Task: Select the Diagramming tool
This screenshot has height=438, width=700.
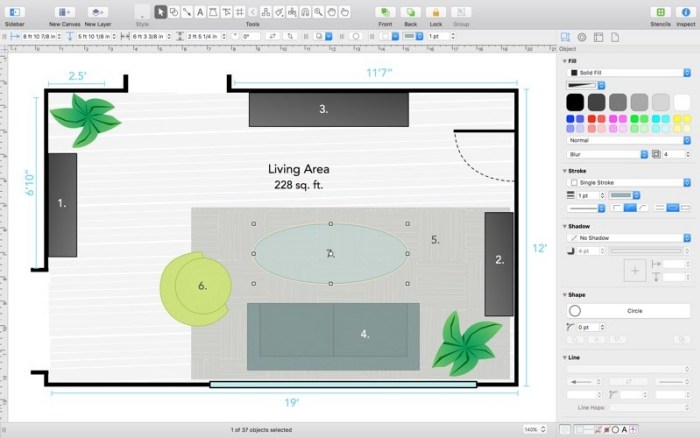Action: click(x=266, y=12)
